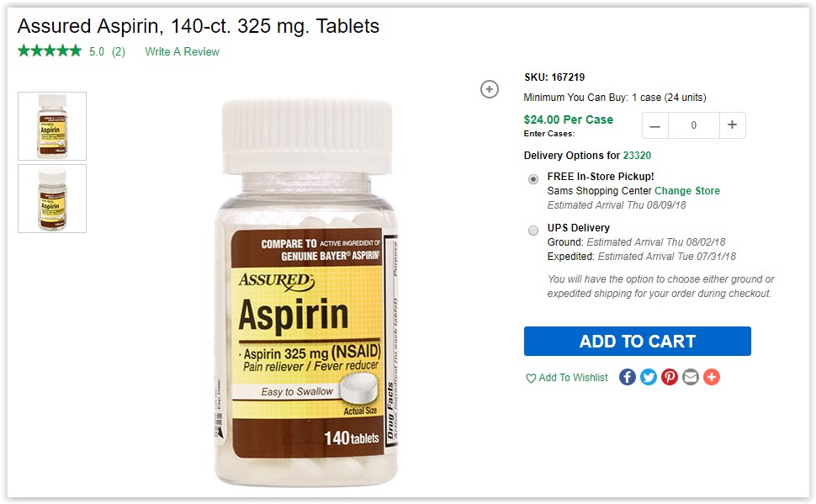Decrease case quantity with minus button
Viewport: 816px width, 504px height.
[655, 125]
